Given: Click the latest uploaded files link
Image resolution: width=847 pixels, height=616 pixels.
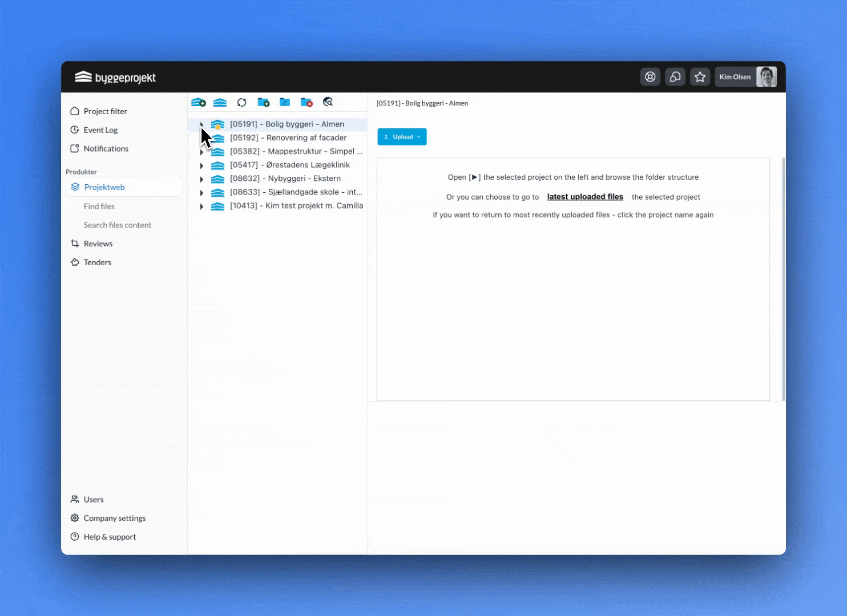Looking at the screenshot, I should 585,196.
